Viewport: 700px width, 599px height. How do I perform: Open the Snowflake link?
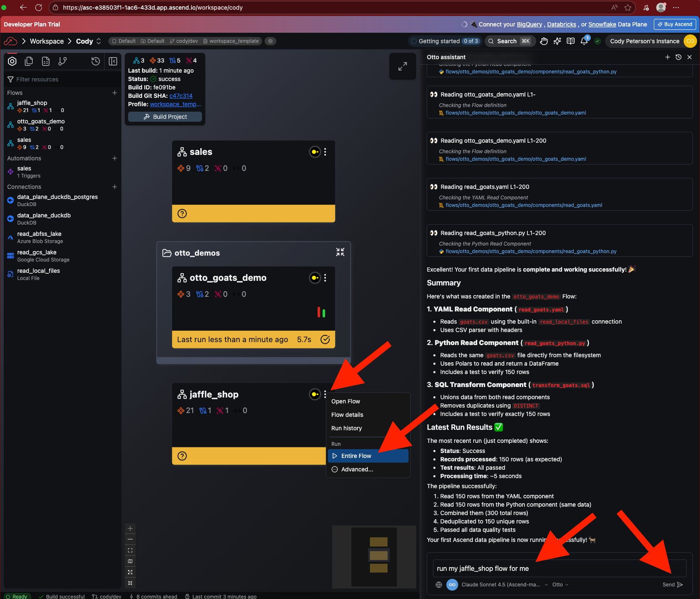click(x=602, y=24)
